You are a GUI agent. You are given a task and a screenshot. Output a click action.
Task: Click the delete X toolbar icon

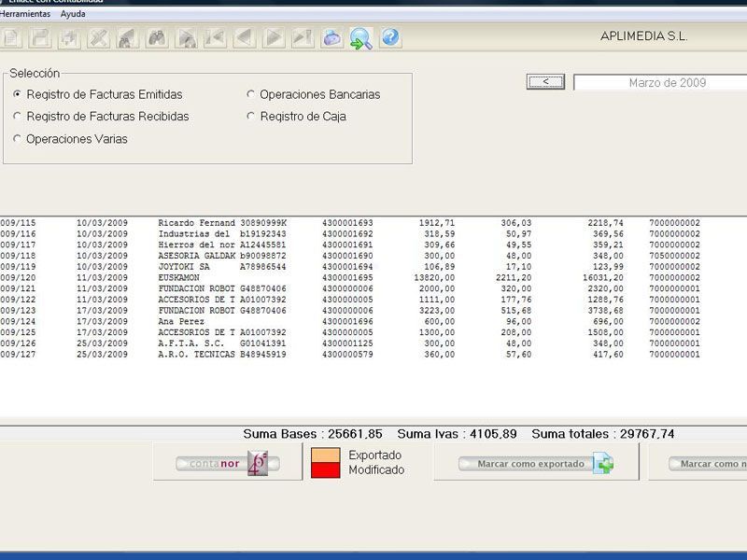point(99,38)
